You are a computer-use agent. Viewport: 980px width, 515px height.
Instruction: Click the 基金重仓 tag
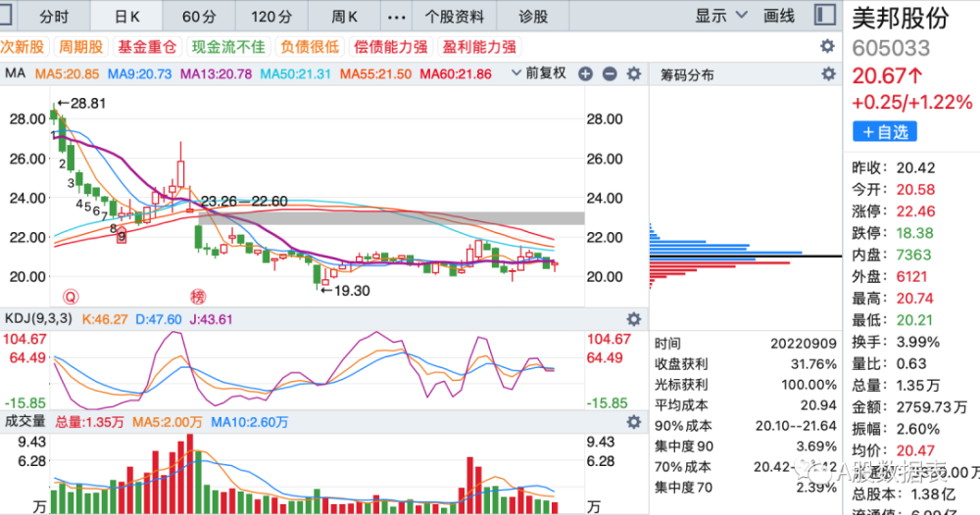pos(147,47)
